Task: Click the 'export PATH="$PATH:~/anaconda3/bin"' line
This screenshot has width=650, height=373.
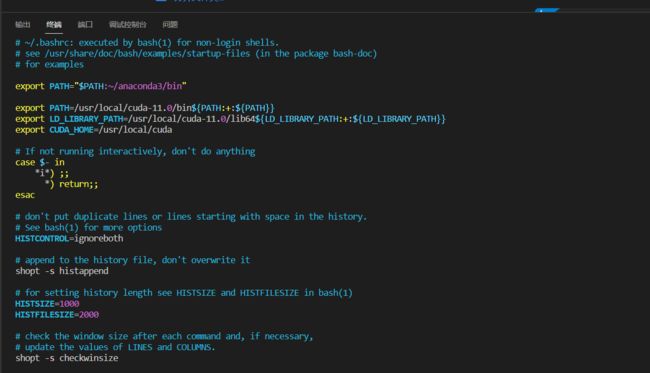Action: coord(101,86)
